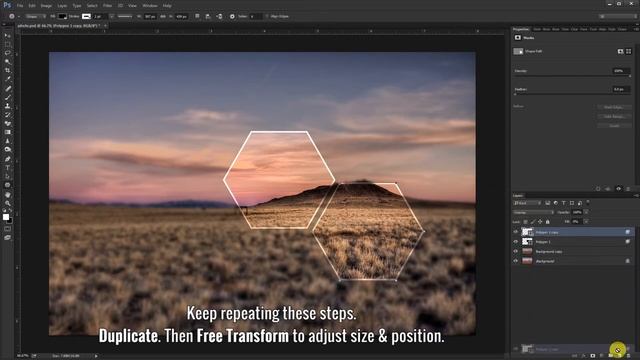Open the File menu
The height and width of the screenshot is (360, 640).
coord(20,6)
